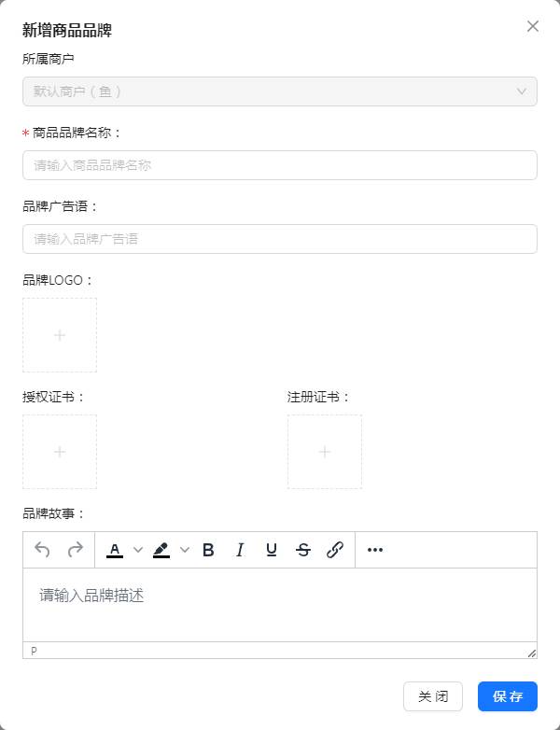560x730 pixels.
Task: Click into the 请输入品牌描述 editor area
Action: (x=280, y=605)
